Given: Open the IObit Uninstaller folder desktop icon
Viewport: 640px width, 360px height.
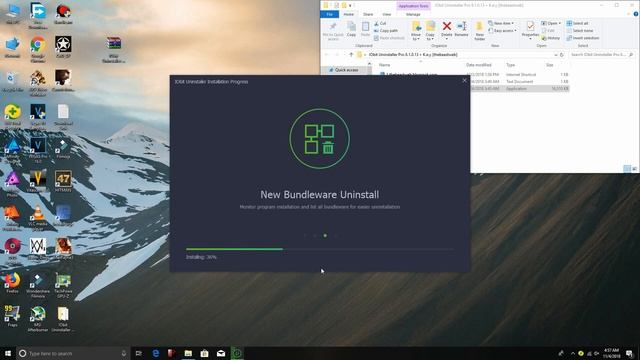Looking at the screenshot, I should [63, 318].
